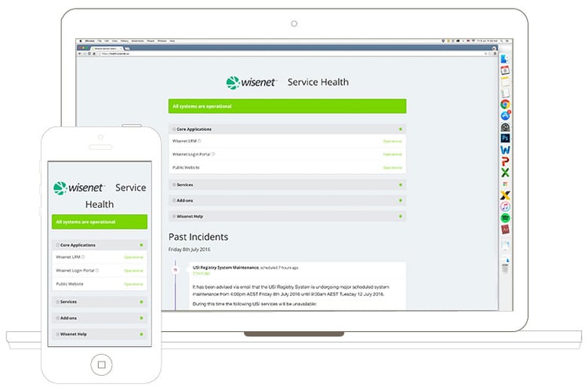The image size is (588, 390).
Task: Launch Excel from the dock
Action: (x=505, y=173)
